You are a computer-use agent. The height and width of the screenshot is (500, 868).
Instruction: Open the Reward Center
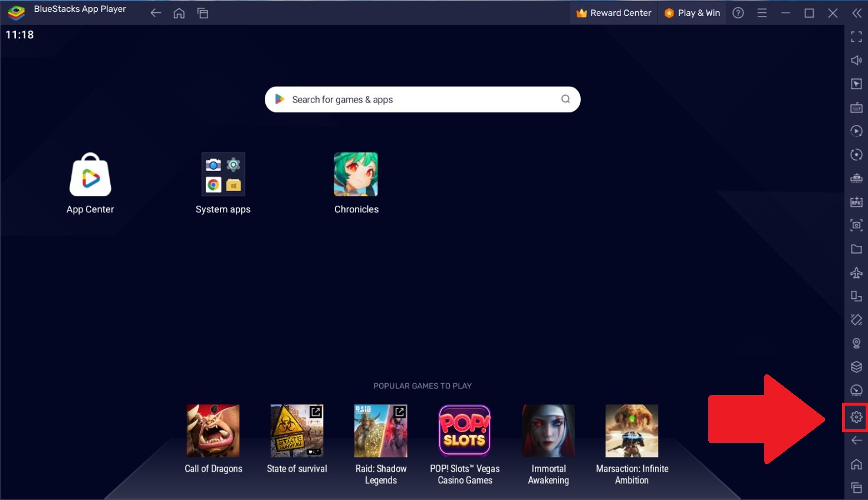tap(614, 13)
